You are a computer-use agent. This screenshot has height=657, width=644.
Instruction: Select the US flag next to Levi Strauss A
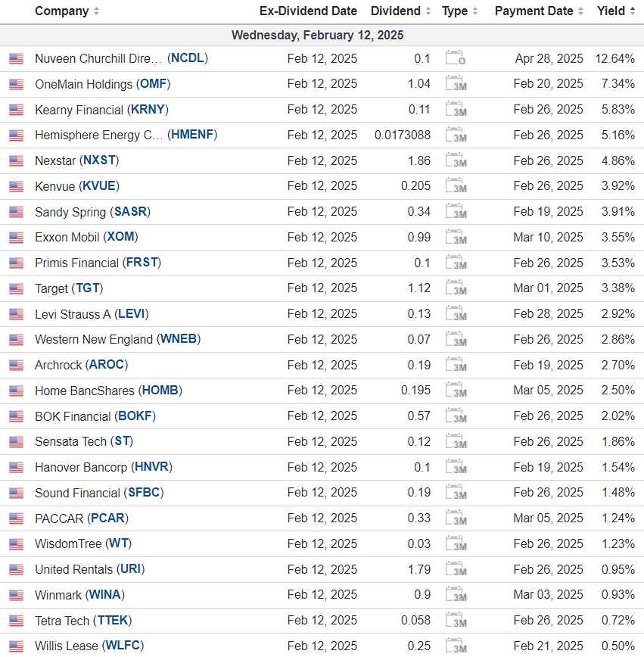[16, 314]
